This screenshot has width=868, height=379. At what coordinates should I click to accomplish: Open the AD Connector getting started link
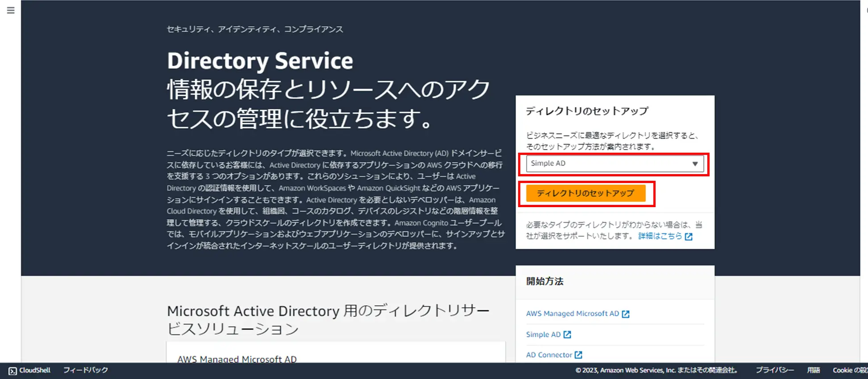click(549, 355)
